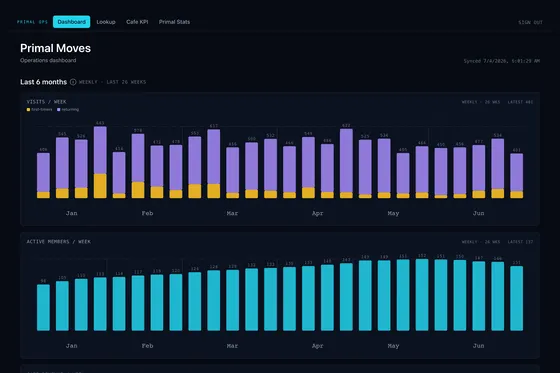Switch to the Lookup tab
The width and height of the screenshot is (560, 373).
click(106, 22)
